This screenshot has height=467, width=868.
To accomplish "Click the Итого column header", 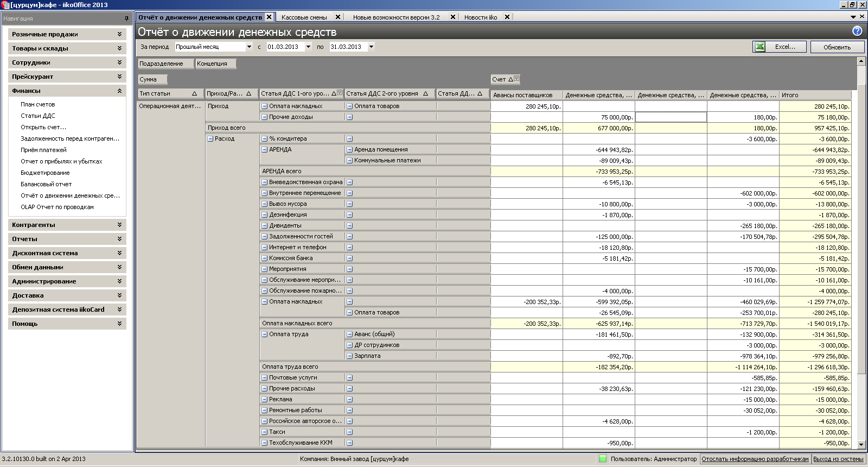I will pyautogui.click(x=815, y=95).
